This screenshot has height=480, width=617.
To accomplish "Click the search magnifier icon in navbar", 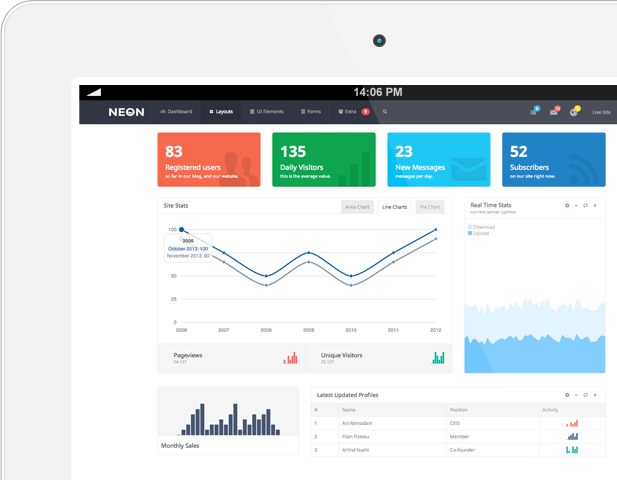I will tap(385, 112).
